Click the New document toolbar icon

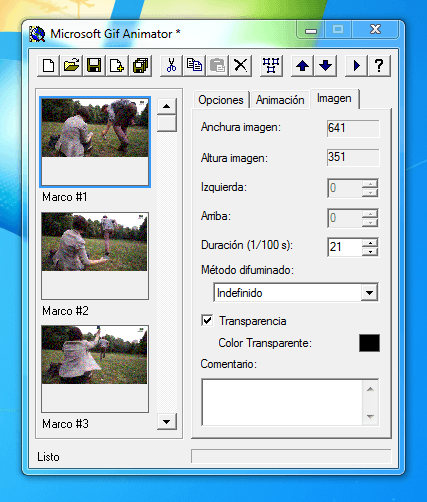(49, 65)
